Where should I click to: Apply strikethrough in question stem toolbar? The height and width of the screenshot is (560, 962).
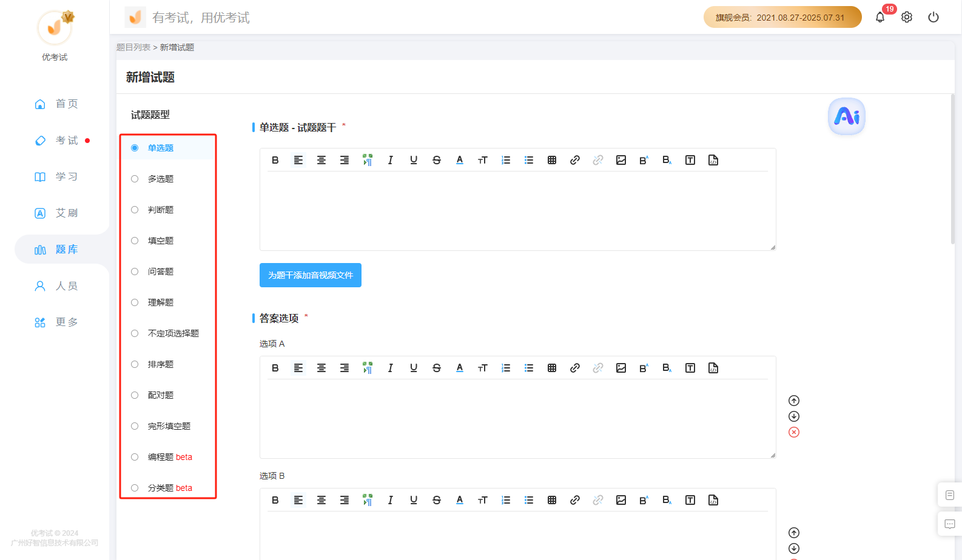tap(437, 160)
